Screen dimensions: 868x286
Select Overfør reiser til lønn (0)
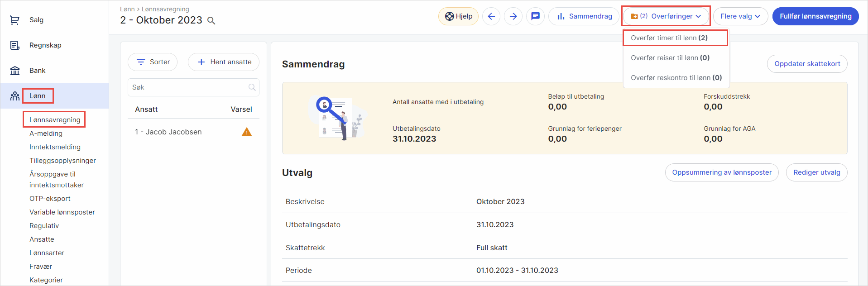click(670, 58)
